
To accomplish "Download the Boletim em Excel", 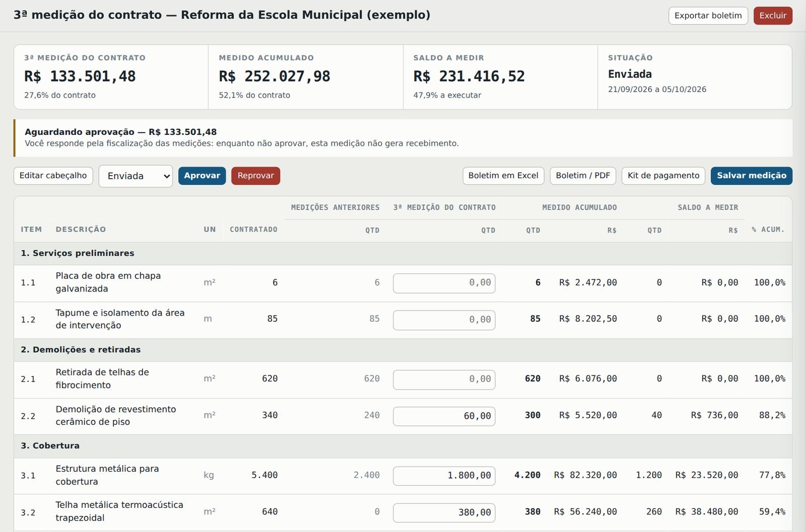I will 503,176.
